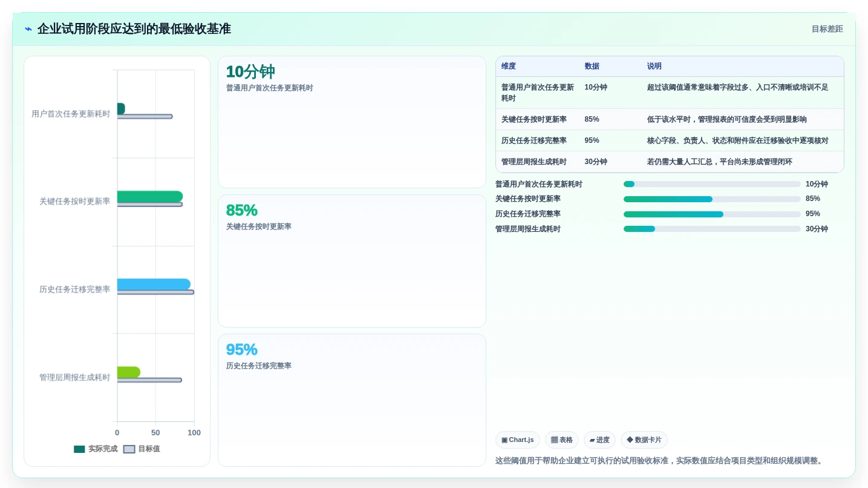
Task: Click the dark green actual bar for 用户首次任务更新耗时
Action: 121,108
